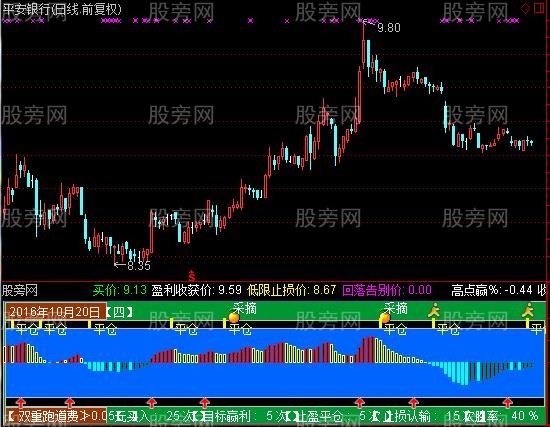Click the 回落告别价: 0.00 value
The width and height of the screenshot is (550, 427).
pyautogui.click(x=387, y=290)
